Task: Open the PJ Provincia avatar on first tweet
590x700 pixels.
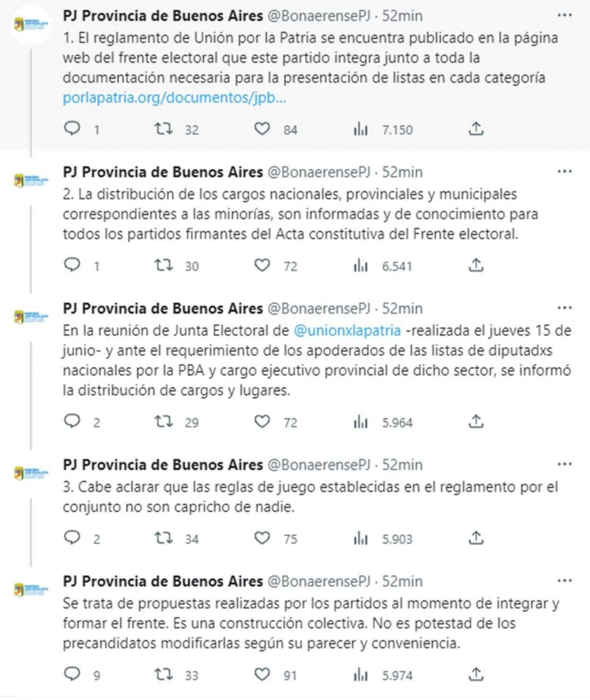Action: [x=31, y=24]
